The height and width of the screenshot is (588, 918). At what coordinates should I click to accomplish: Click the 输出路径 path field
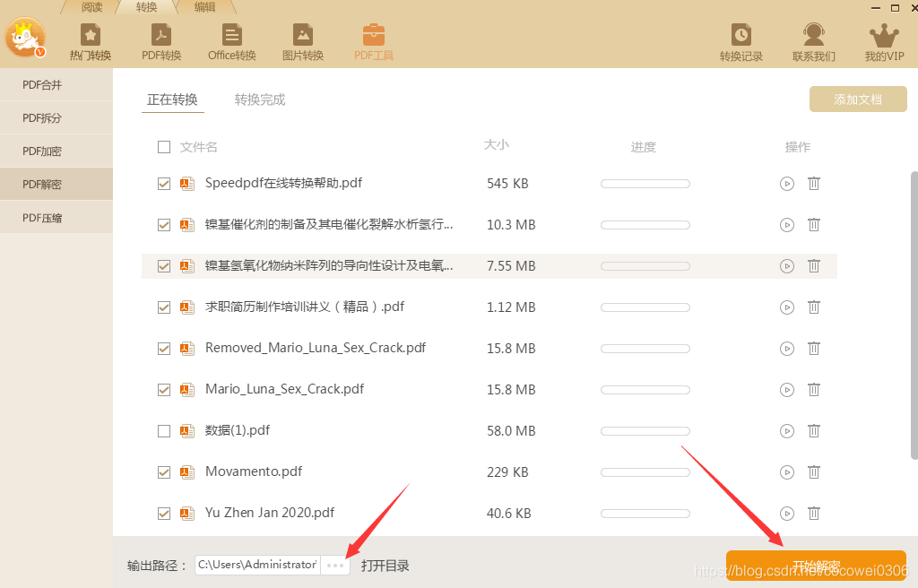pyautogui.click(x=257, y=566)
